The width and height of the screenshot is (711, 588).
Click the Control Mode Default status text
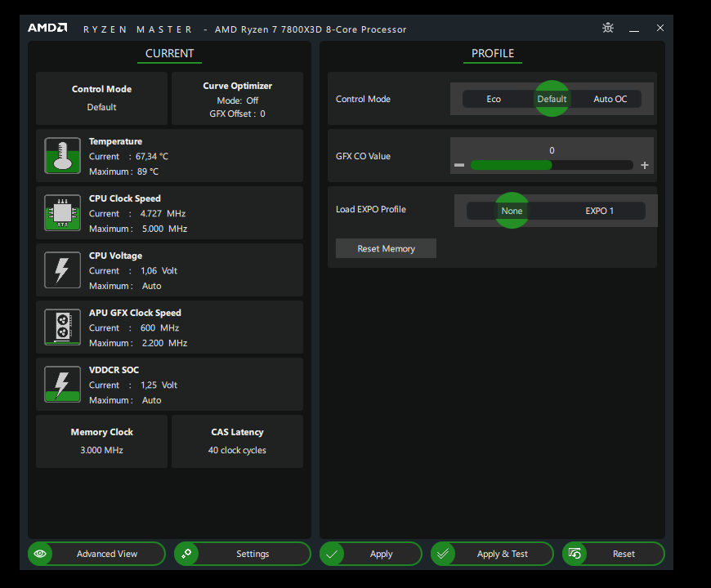[x=101, y=107]
